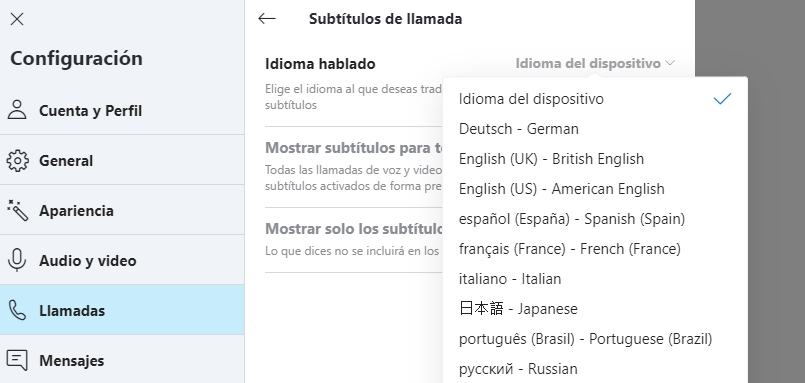This screenshot has height=383, width=805.
Task: Click the General gear icon
Action: tap(17, 160)
